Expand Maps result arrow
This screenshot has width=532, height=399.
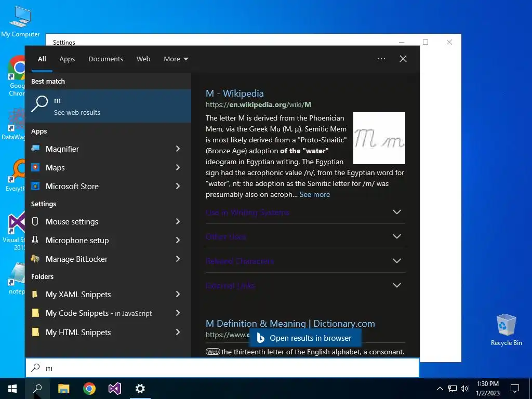(x=178, y=167)
